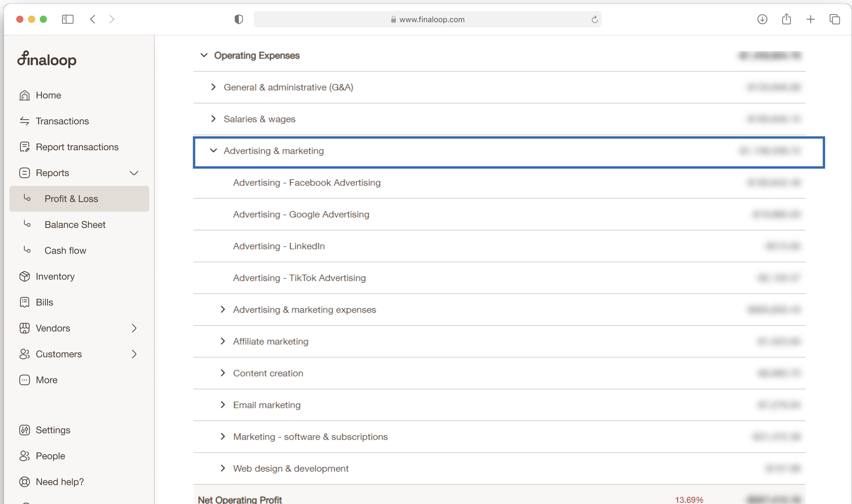
Task: Open the Settings page
Action: [53, 430]
